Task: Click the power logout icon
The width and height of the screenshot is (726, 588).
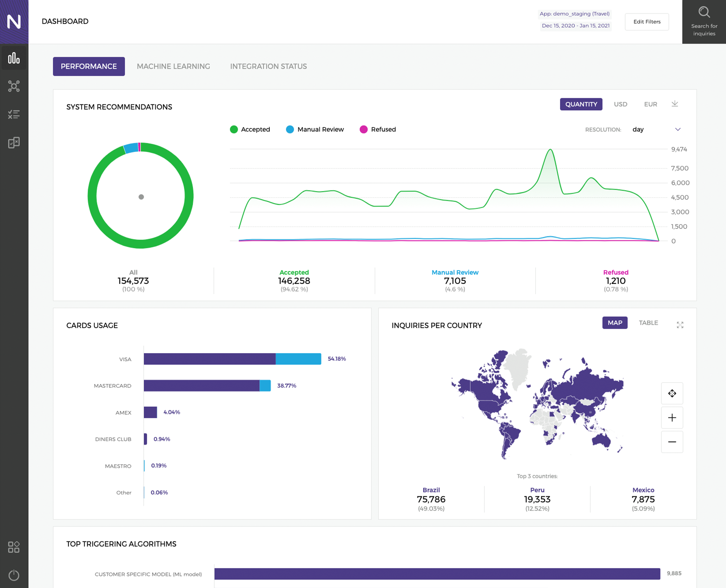Action: tap(14, 575)
